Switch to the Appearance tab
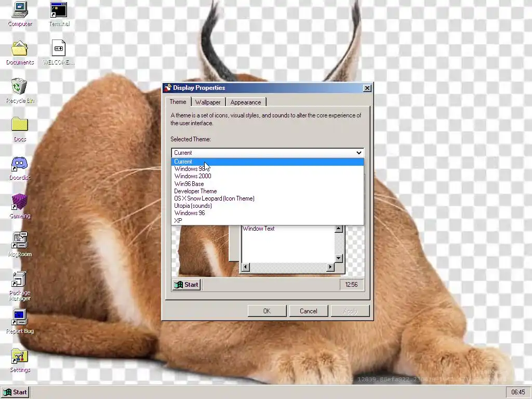The height and width of the screenshot is (399, 532). coord(246,102)
